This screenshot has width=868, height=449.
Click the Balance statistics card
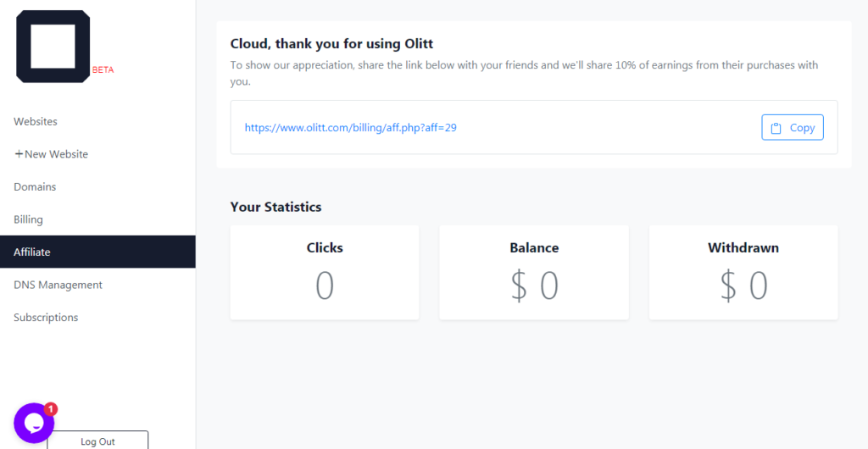(x=534, y=272)
